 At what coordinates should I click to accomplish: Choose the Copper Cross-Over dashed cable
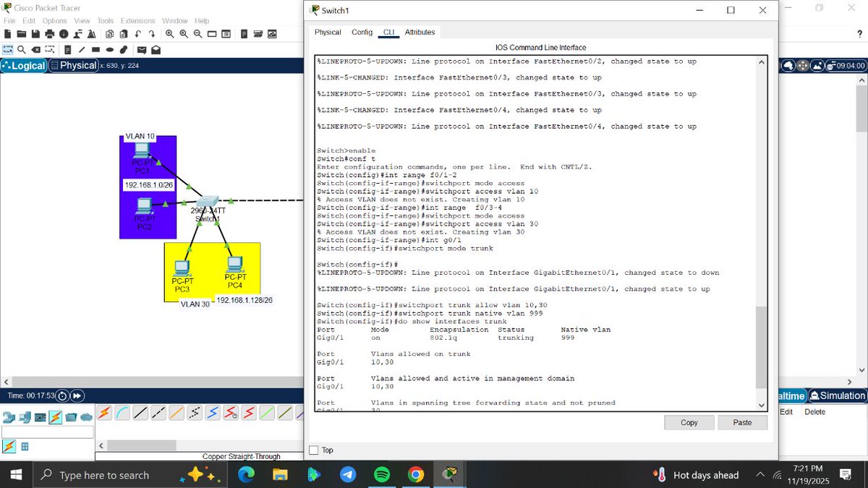tap(158, 412)
